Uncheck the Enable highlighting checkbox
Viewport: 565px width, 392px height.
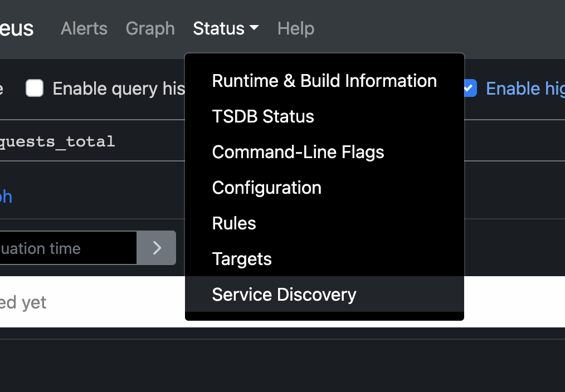[x=470, y=89]
